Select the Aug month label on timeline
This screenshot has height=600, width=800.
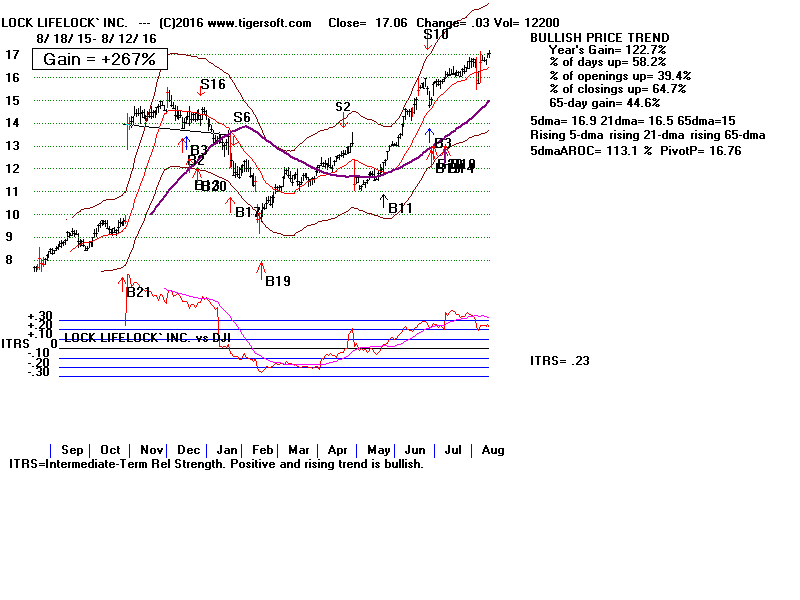[493, 450]
